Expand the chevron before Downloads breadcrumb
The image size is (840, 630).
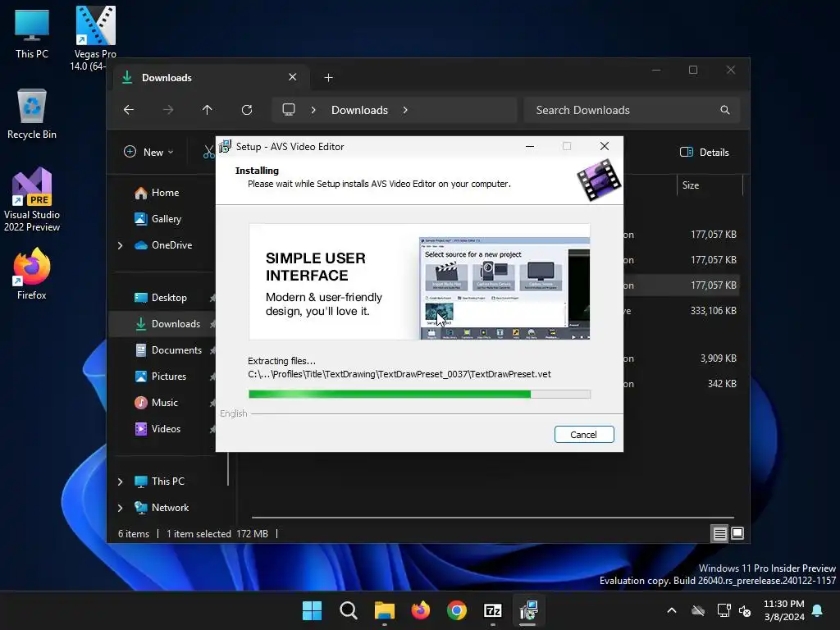313,110
